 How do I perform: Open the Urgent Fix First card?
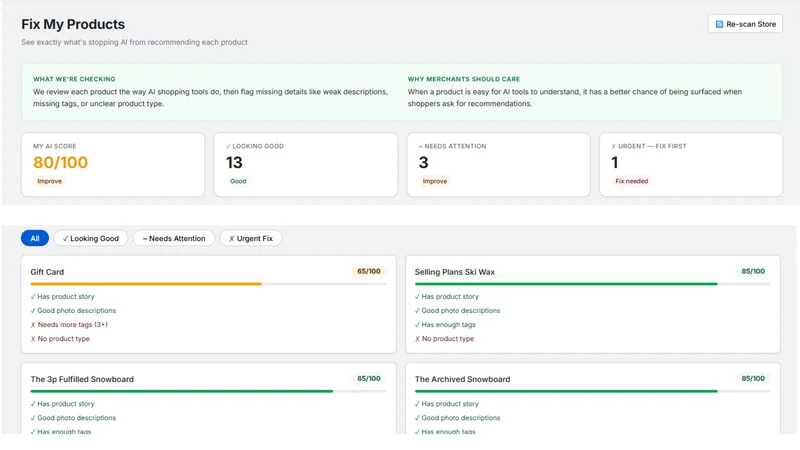pos(691,165)
